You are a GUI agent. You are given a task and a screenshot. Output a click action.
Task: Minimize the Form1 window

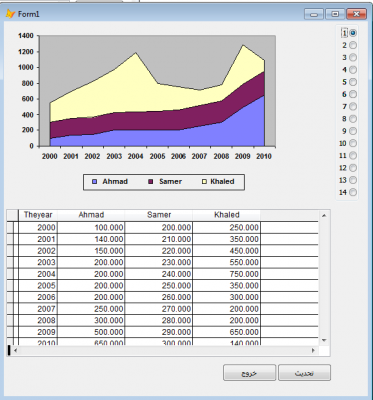314,14
